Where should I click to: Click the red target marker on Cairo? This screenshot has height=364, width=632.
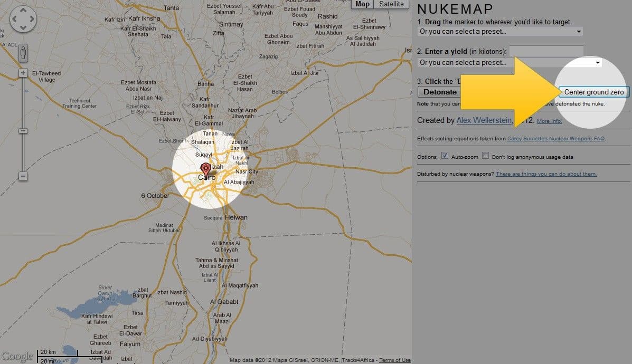coord(205,170)
